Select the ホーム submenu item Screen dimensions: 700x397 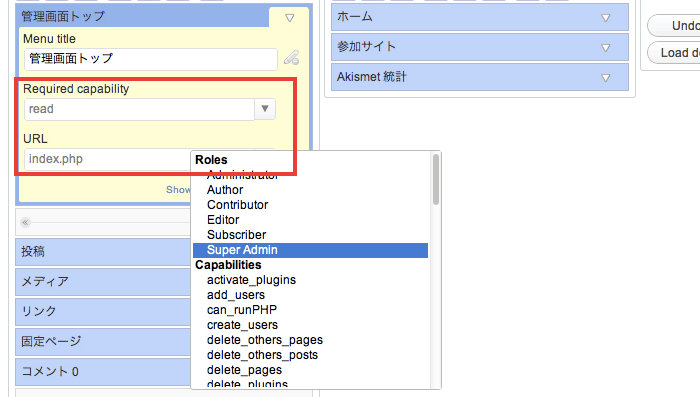pos(480,17)
